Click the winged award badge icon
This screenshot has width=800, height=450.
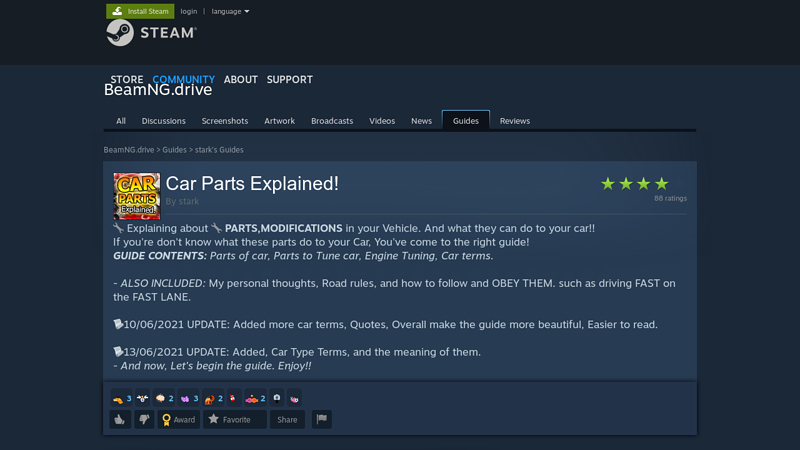coord(142,398)
